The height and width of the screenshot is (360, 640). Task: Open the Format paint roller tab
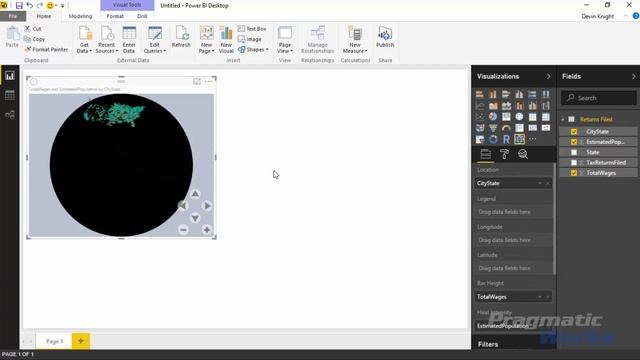(504, 154)
